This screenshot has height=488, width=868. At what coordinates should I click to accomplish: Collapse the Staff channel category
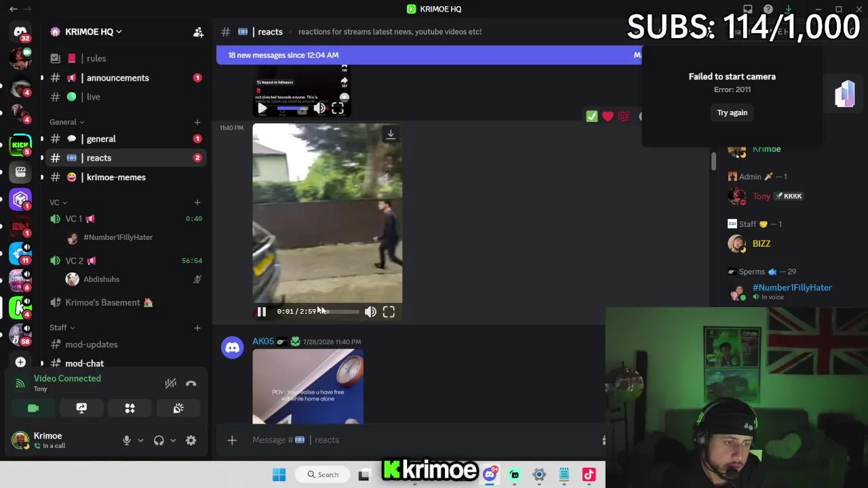pyautogui.click(x=62, y=327)
